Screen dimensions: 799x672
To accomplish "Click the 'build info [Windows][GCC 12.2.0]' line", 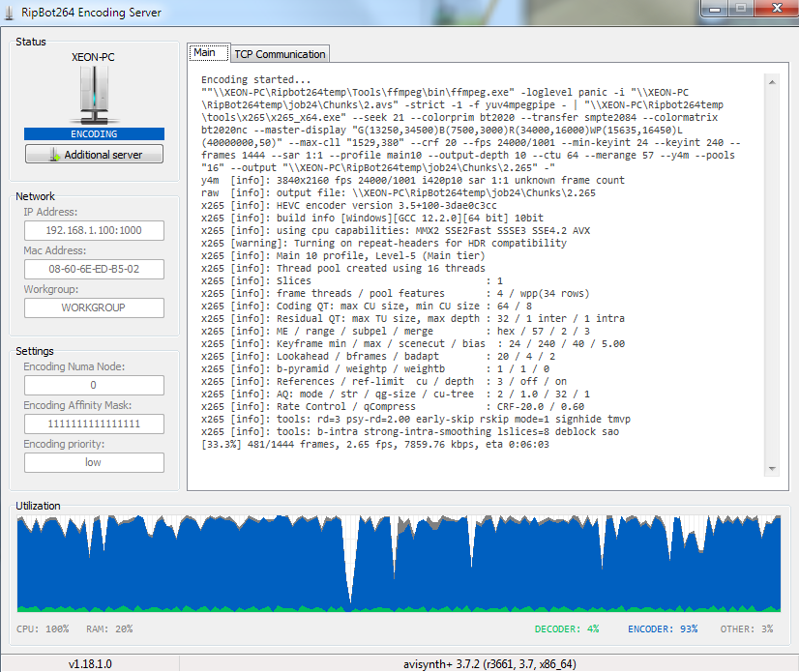I will tap(372, 218).
